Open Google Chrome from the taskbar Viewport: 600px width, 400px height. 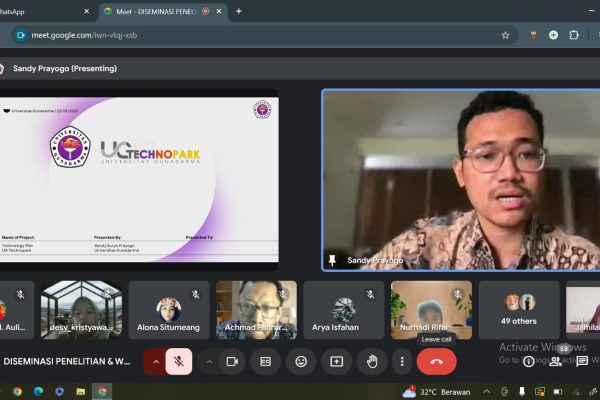pyautogui.click(x=17, y=392)
